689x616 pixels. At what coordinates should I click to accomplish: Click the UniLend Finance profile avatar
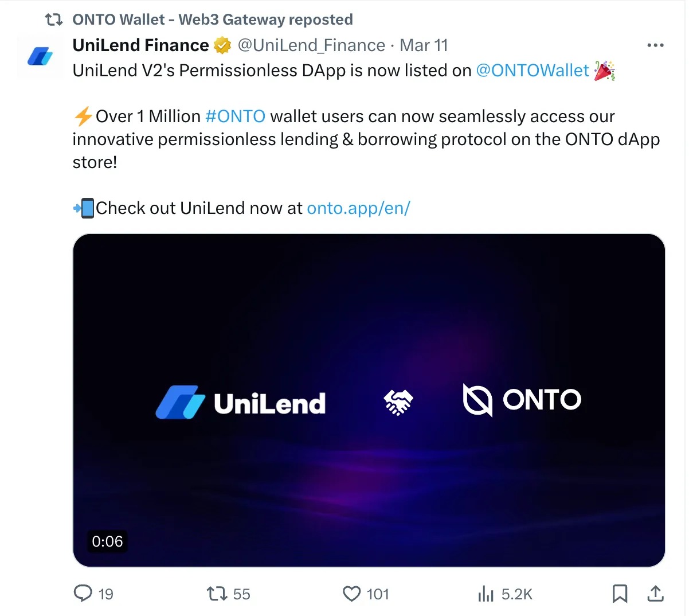click(40, 56)
